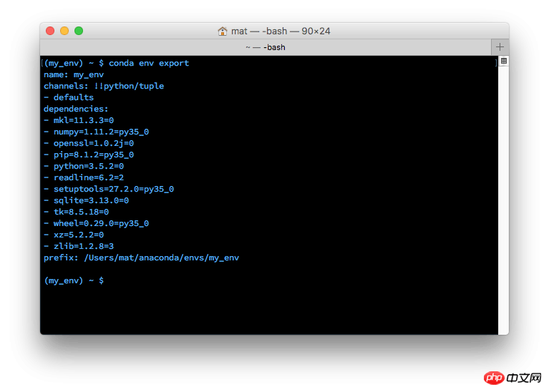Click the "python=3.5.2=0" dependency line
549x392 pixels.
89,166
